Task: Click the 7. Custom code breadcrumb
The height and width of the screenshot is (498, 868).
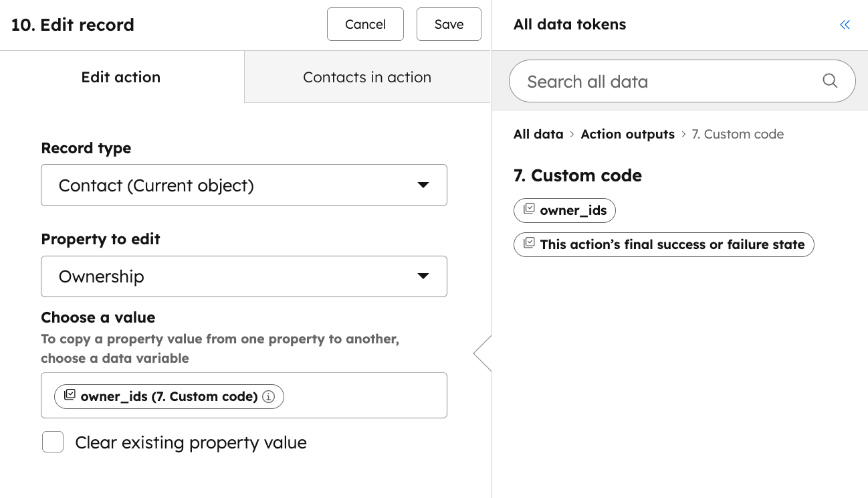Action: 738,134
